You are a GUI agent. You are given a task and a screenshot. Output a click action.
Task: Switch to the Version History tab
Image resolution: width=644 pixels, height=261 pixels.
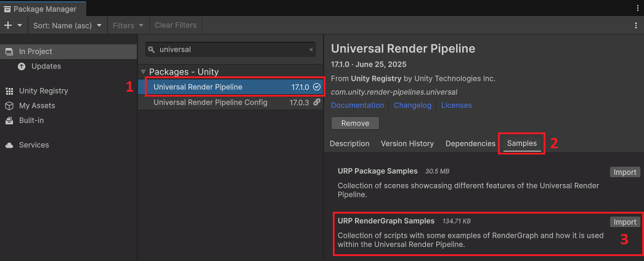pos(407,143)
